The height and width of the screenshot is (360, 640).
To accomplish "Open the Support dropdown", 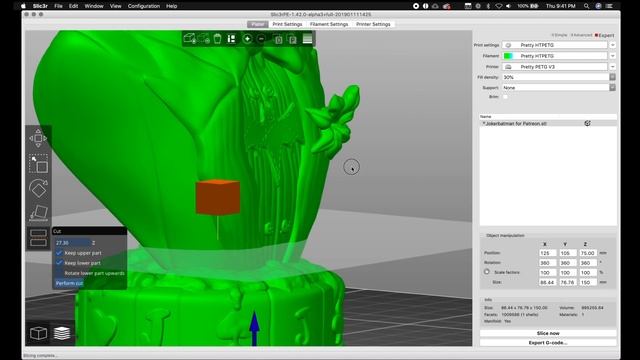I will [x=613, y=87].
